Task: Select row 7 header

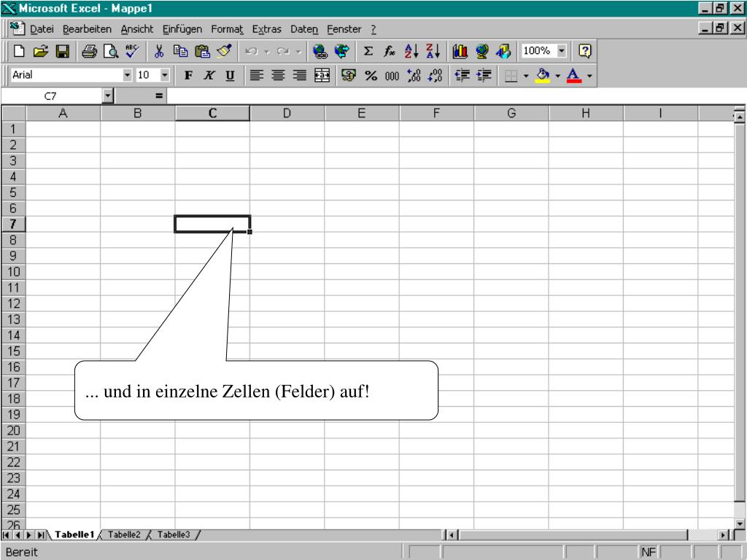Action: coord(13,224)
